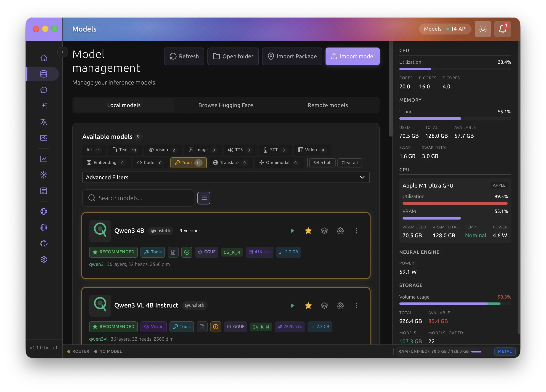This screenshot has height=392, width=546.
Task: Click the Search models input field
Action: [x=142, y=198]
